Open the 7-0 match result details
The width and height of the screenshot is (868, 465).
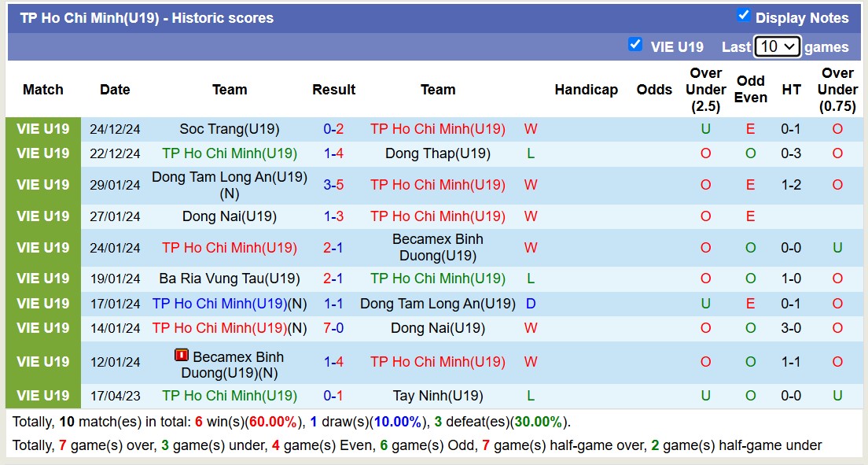pyautogui.click(x=333, y=328)
